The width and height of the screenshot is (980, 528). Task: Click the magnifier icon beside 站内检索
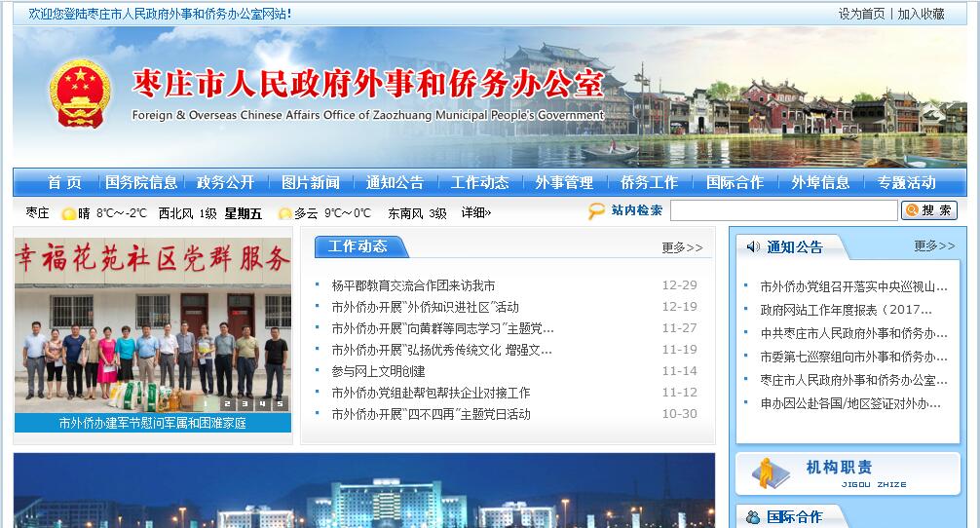pos(596,211)
